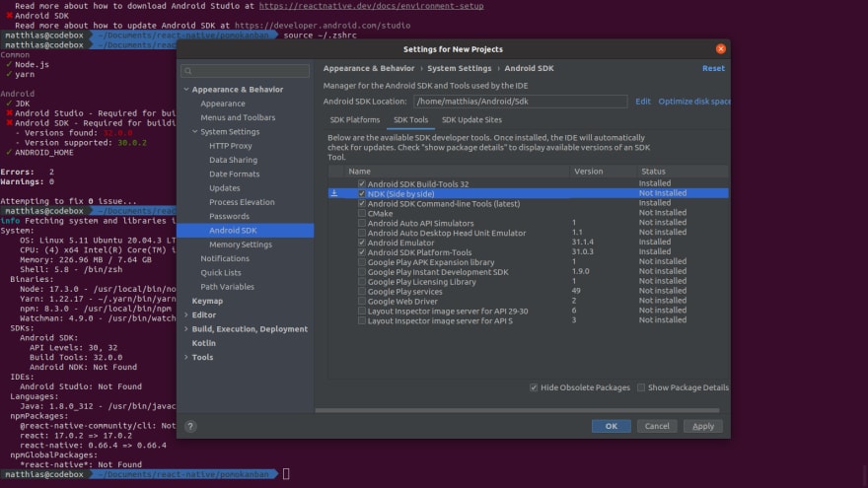Enable Show Package Details
This screenshot has height=488, width=868.
[641, 387]
